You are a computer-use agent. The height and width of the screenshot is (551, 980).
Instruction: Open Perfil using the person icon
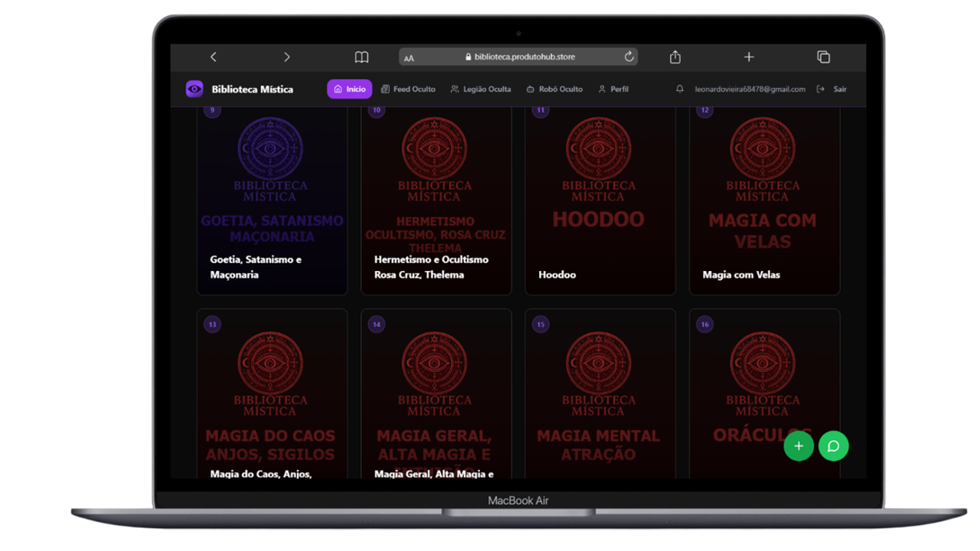click(x=601, y=89)
